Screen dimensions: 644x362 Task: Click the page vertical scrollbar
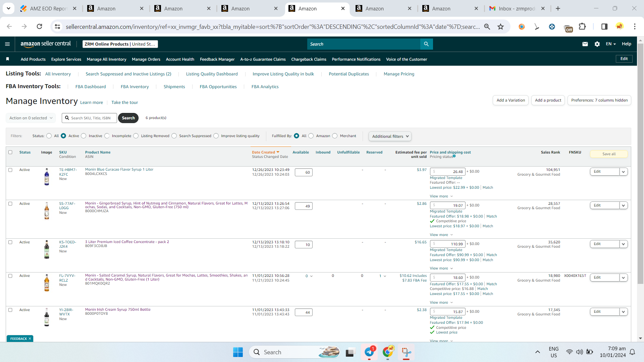640,164
